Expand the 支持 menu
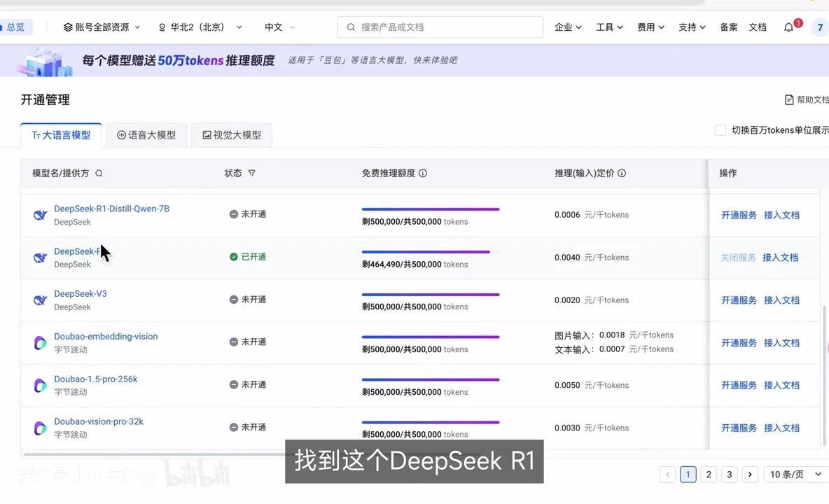 click(692, 27)
